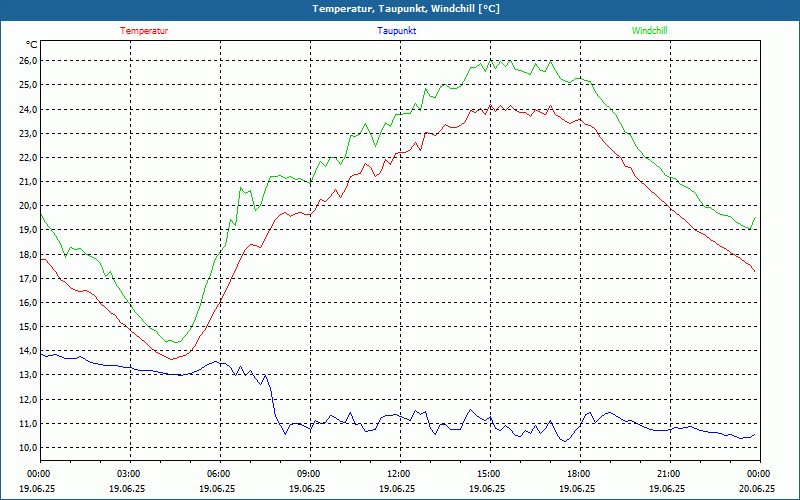Click the '16,0' y-axis value
Image resolution: width=800 pixels, height=500 pixels.
28,303
